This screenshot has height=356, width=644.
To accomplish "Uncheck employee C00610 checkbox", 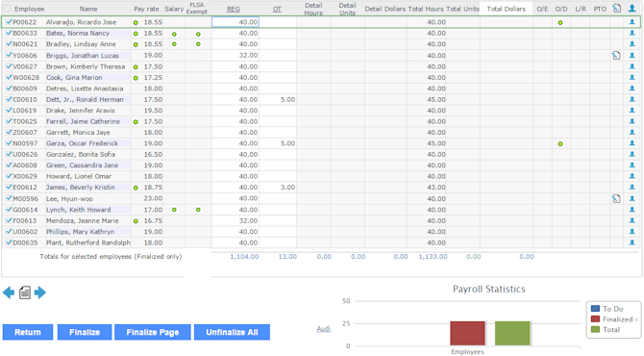I will [x=9, y=99].
